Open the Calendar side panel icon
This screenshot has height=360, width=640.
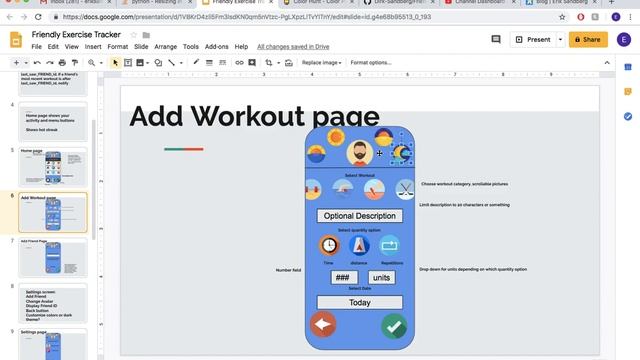628,67
